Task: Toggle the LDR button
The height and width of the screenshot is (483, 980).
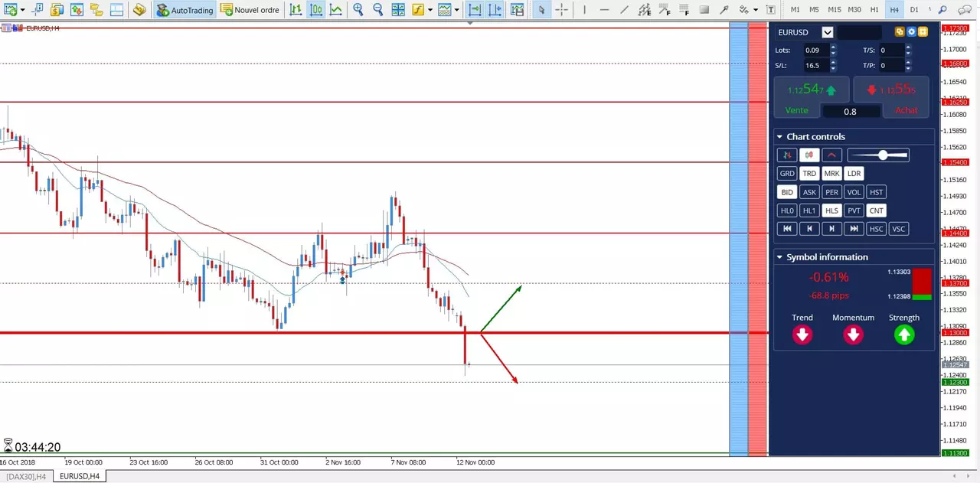Action: 854,174
